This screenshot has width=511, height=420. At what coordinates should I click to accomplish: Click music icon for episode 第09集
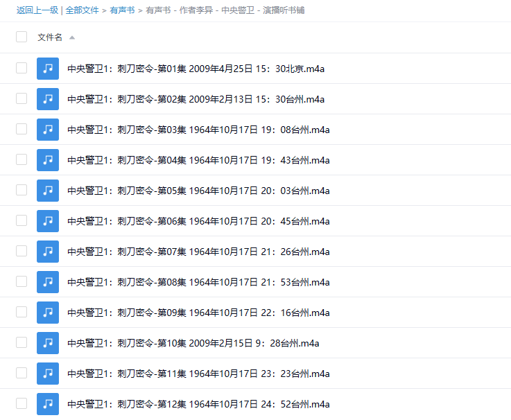[x=48, y=313]
